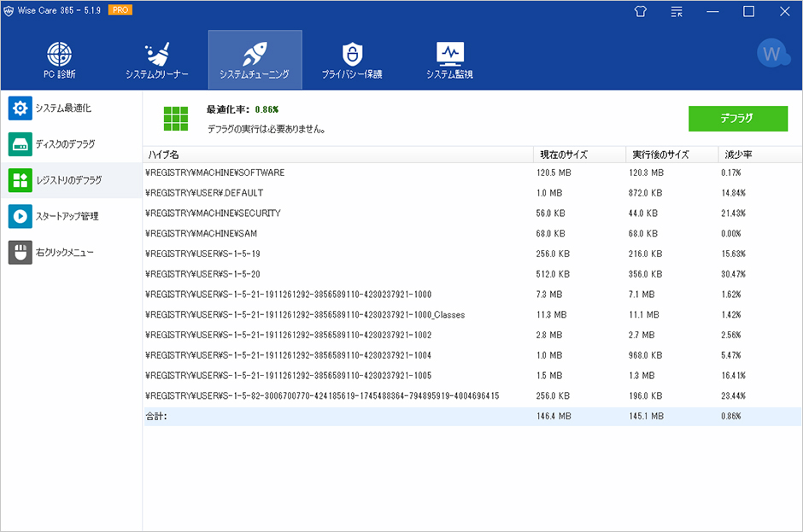Click the shield lock privacy icon
The height and width of the screenshot is (532, 803).
[x=352, y=54]
